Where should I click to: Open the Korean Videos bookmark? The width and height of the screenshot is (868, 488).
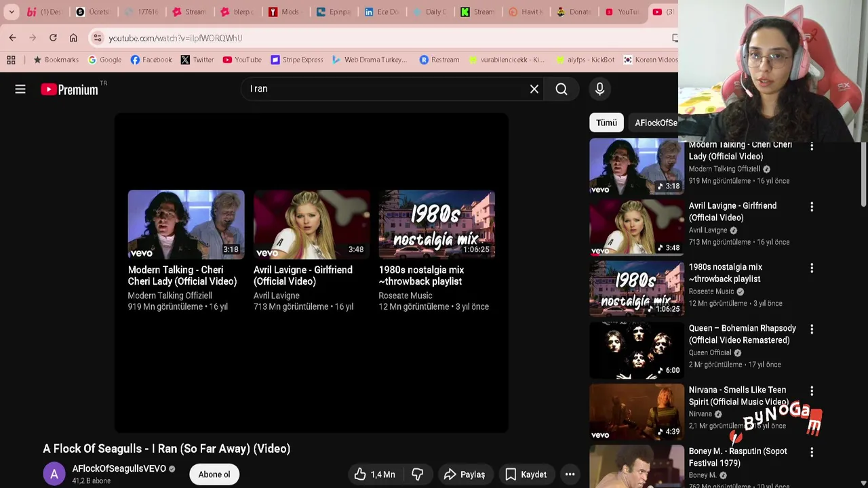pos(650,60)
